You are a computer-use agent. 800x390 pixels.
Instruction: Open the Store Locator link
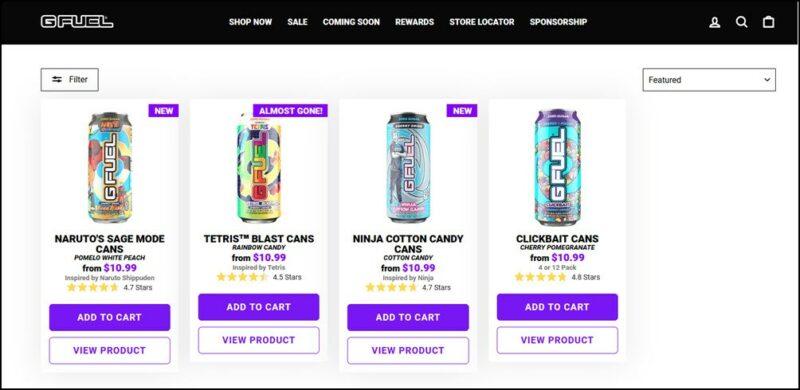click(482, 22)
